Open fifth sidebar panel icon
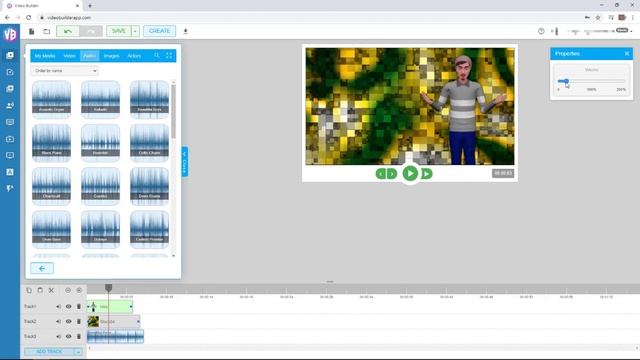The image size is (640, 360). click(x=10, y=122)
